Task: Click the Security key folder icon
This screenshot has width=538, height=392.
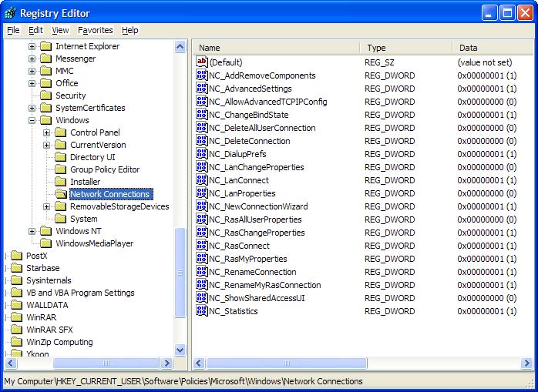Action: [x=46, y=95]
